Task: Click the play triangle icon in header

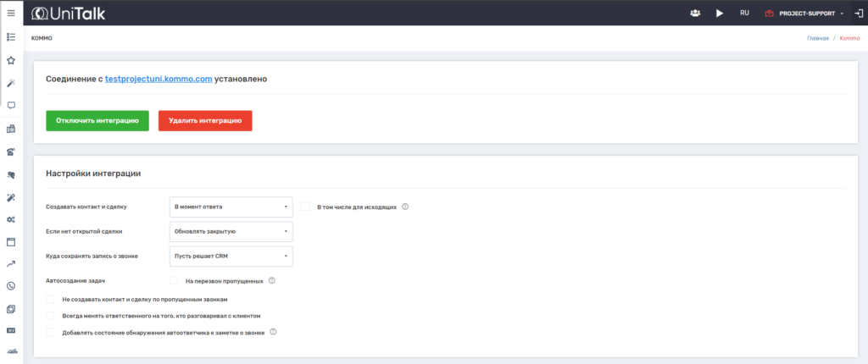Action: 720,13
